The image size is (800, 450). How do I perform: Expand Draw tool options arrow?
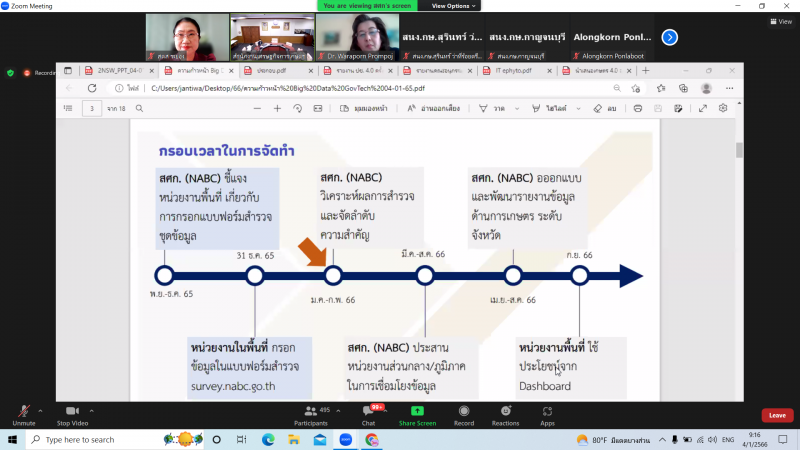[x=517, y=109]
